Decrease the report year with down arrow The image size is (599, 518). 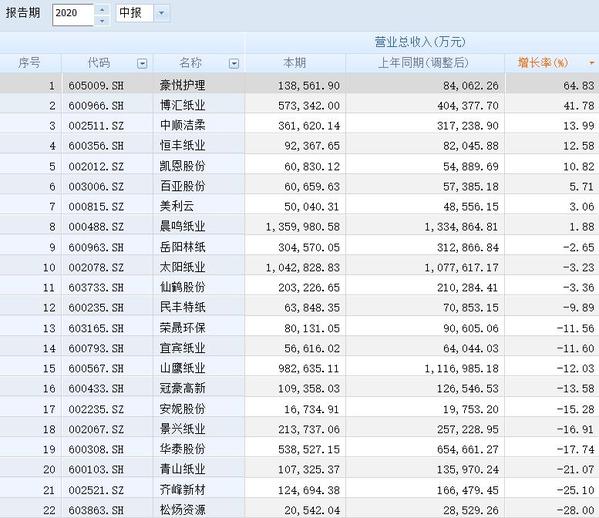102,20
